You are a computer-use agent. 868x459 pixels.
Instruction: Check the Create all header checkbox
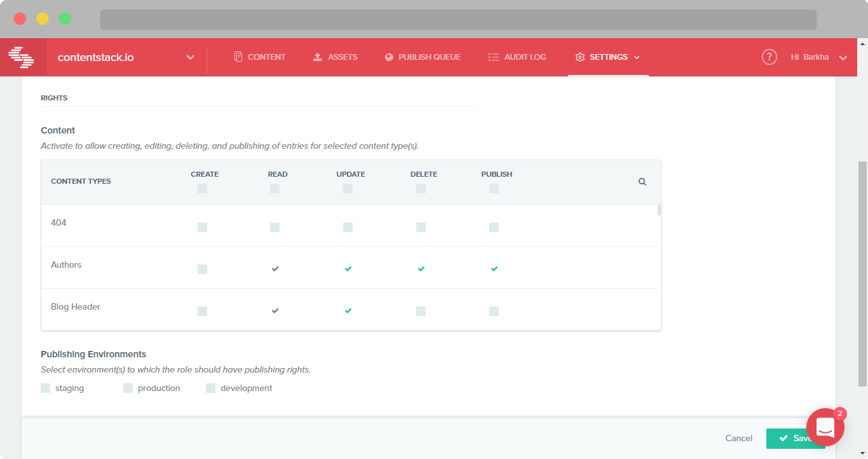[202, 189]
